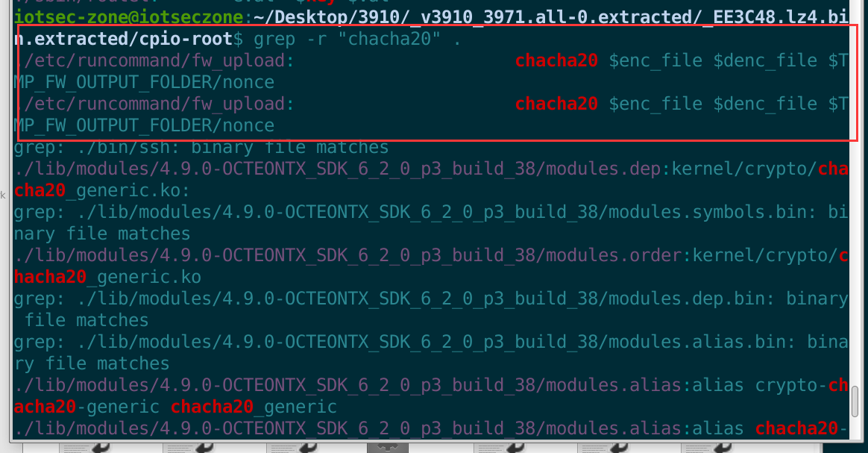
Task: Click the second "MP_FW_OUTPUT_FOLDER/nonce" line
Action: point(144,125)
